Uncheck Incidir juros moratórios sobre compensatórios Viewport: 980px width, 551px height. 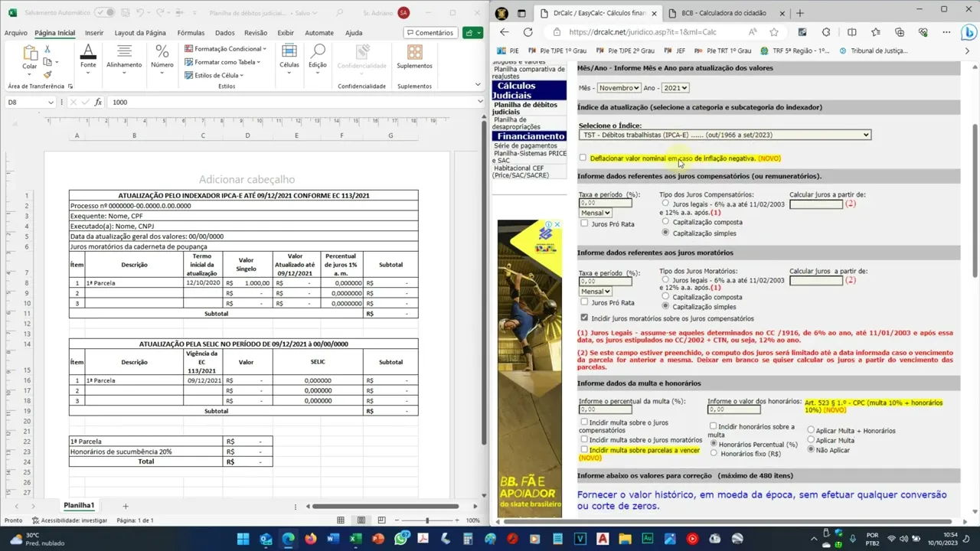point(584,318)
